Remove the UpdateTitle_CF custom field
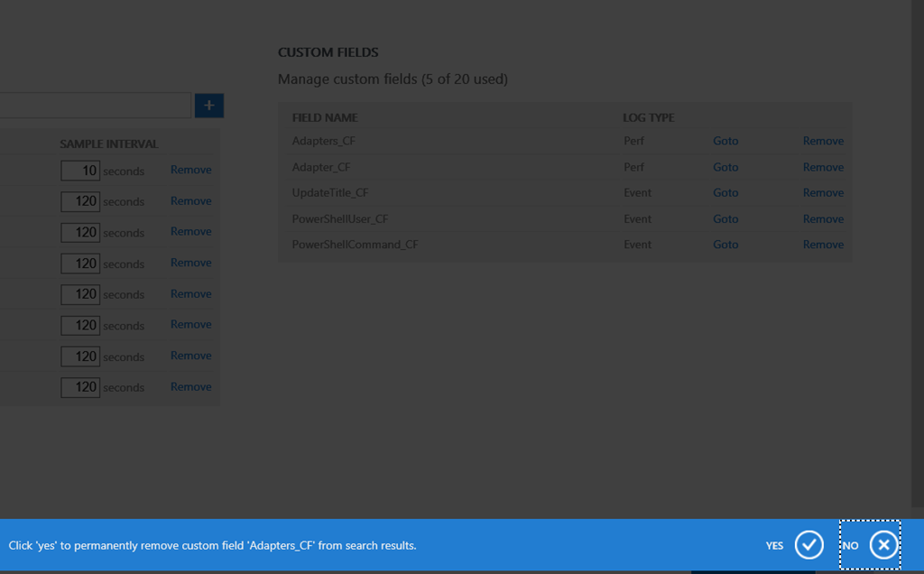The image size is (924, 574). [x=823, y=192]
